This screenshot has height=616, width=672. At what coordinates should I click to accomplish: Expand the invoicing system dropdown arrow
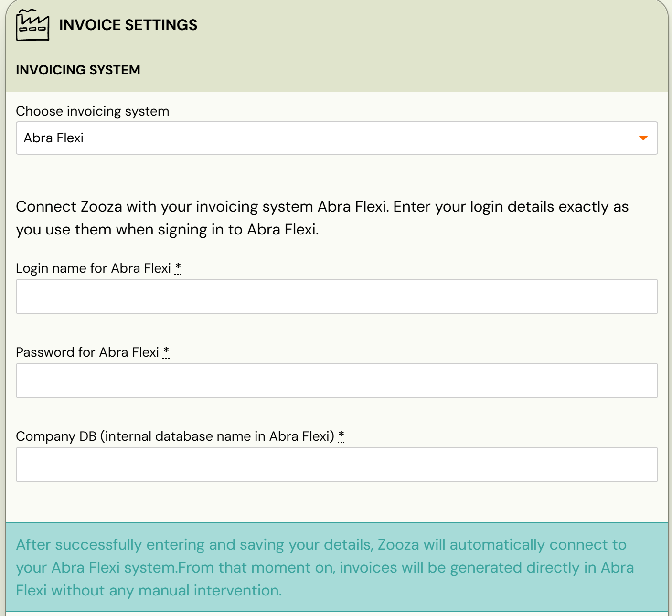pyautogui.click(x=643, y=138)
